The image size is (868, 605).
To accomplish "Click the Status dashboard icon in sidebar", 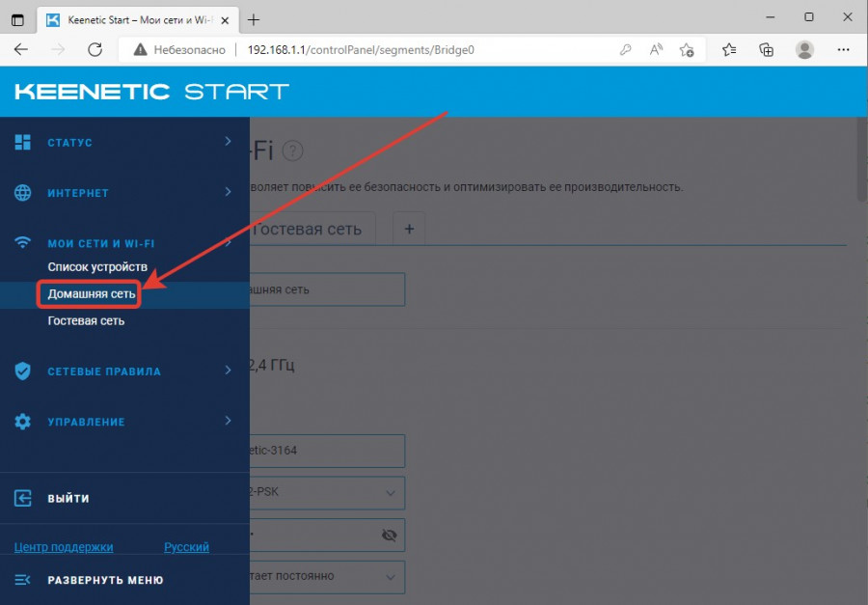I will coord(23,143).
